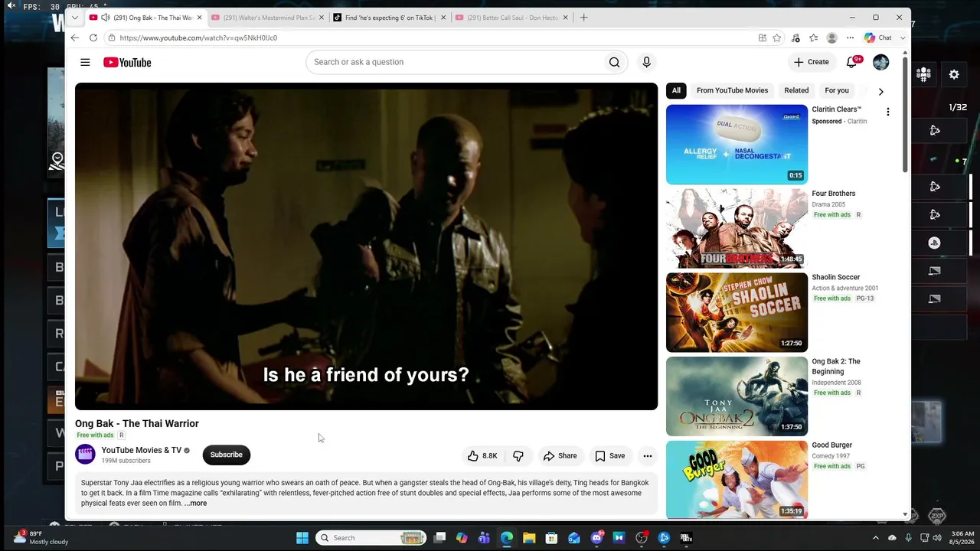
Task: Open settings gear in the background game window
Action: pyautogui.click(x=954, y=74)
